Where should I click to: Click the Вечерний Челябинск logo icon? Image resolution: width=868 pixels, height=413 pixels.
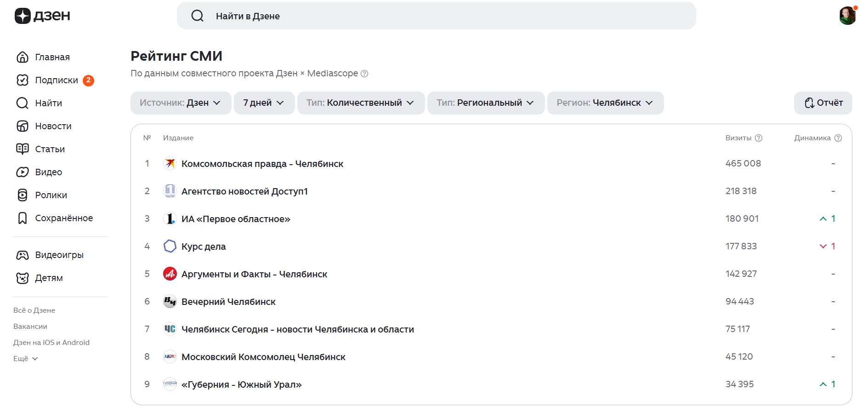[x=170, y=302]
